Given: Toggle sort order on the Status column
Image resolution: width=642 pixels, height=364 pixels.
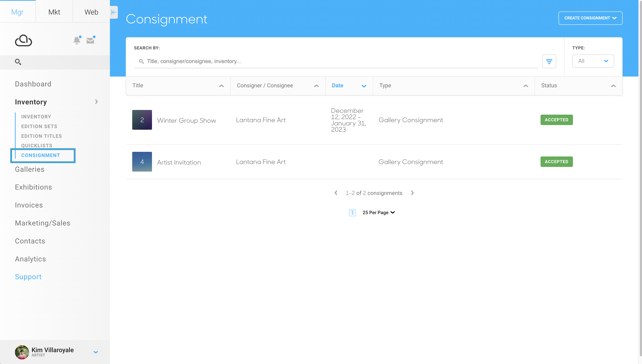Looking at the screenshot, I should [x=613, y=86].
